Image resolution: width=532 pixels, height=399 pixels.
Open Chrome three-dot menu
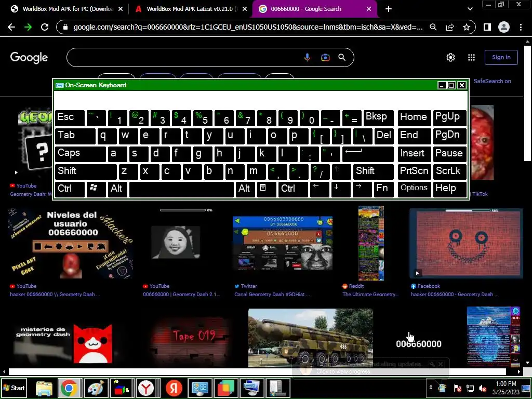pos(521,27)
